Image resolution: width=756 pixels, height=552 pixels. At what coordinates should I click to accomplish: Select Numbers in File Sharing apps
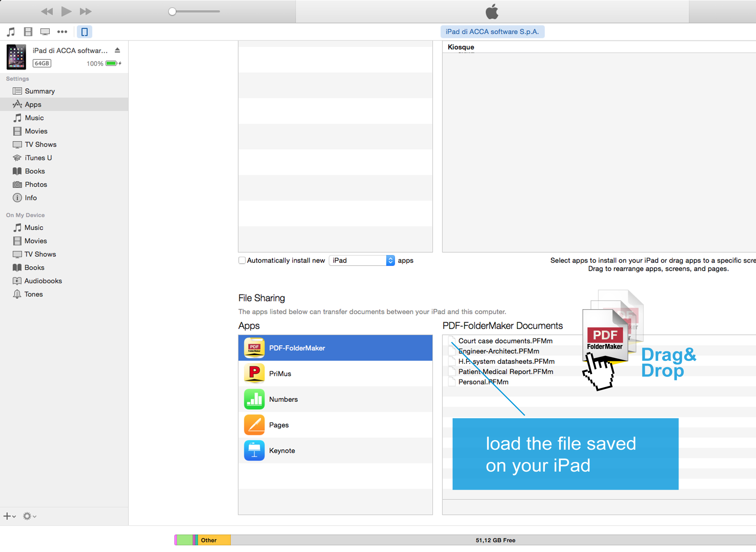(x=335, y=399)
